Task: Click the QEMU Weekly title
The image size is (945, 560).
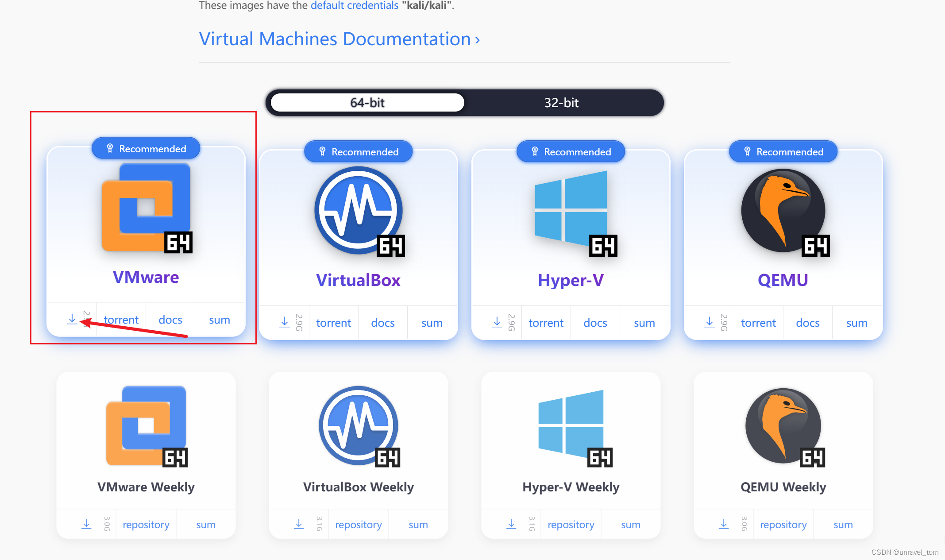Action: 783,487
